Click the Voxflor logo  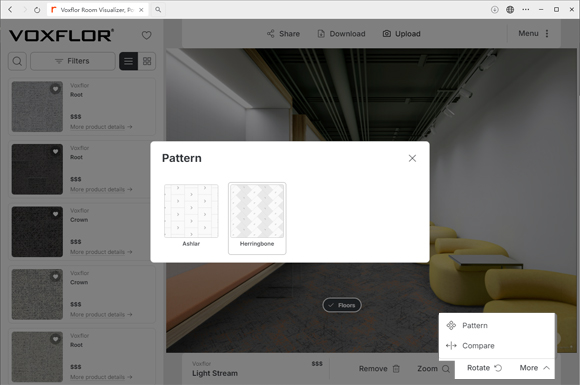tap(61, 36)
